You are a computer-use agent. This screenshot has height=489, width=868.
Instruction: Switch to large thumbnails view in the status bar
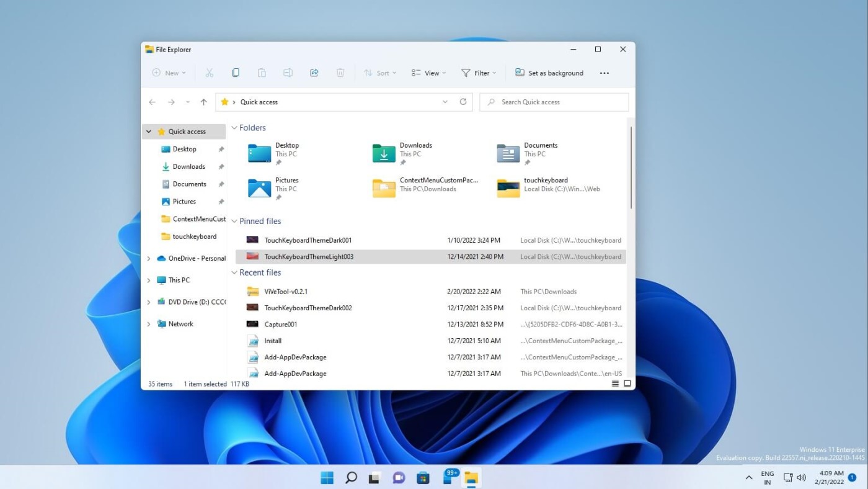[627, 384]
